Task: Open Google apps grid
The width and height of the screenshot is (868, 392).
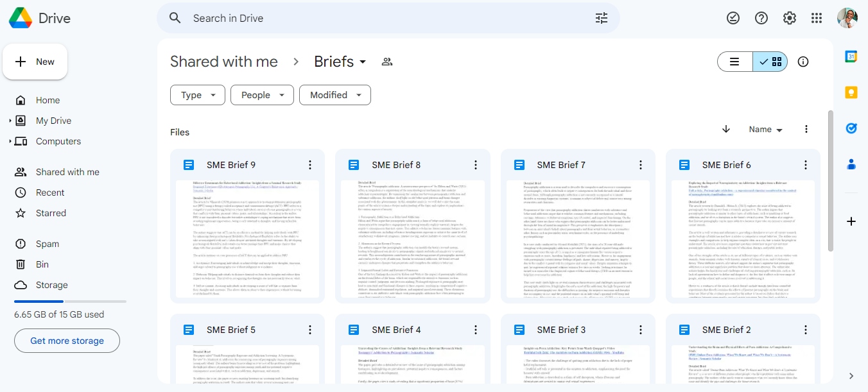Action: [x=817, y=18]
